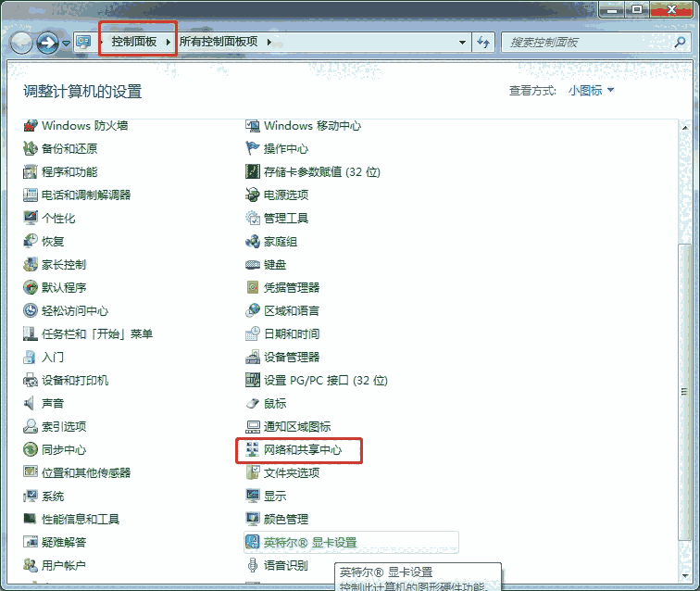Open 家长控制 icon
This screenshot has width=700, height=591.
point(30,264)
